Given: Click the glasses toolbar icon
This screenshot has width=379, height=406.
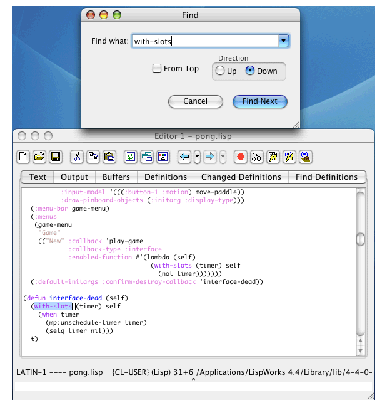Looking at the screenshot, I should [256, 157].
